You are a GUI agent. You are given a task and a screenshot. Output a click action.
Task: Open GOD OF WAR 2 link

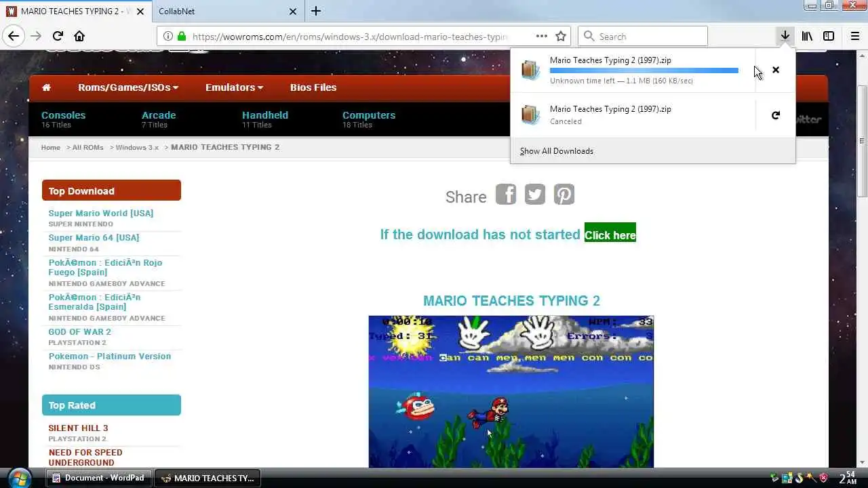79,331
